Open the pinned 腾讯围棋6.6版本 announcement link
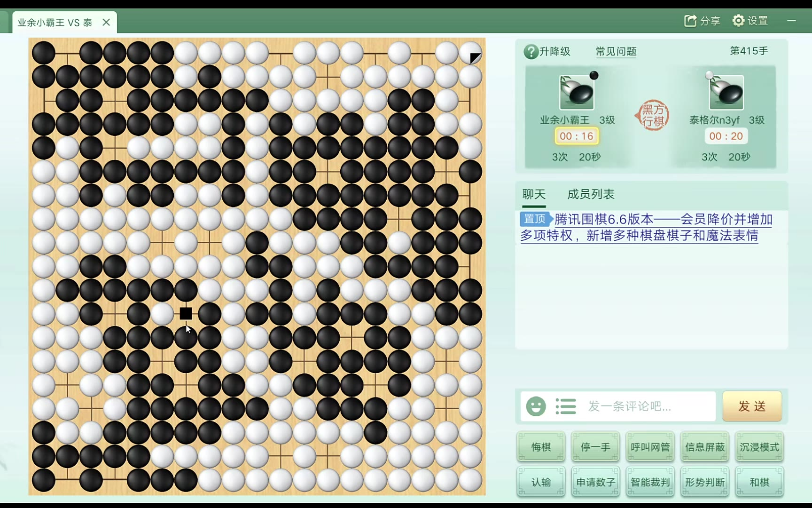812x508 pixels. [647, 227]
